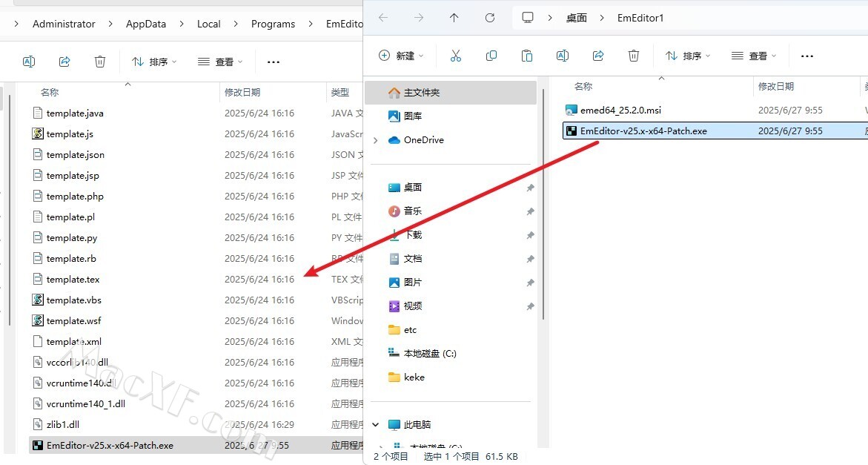Screen dimensions: 868x465
Task: Expand the OneDrive tree node
Action: tap(376, 140)
